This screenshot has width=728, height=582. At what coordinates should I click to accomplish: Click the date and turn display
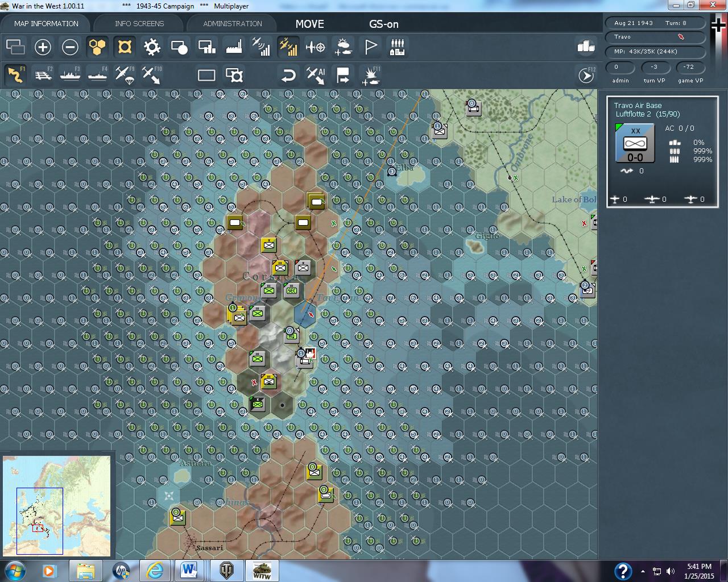[655, 23]
